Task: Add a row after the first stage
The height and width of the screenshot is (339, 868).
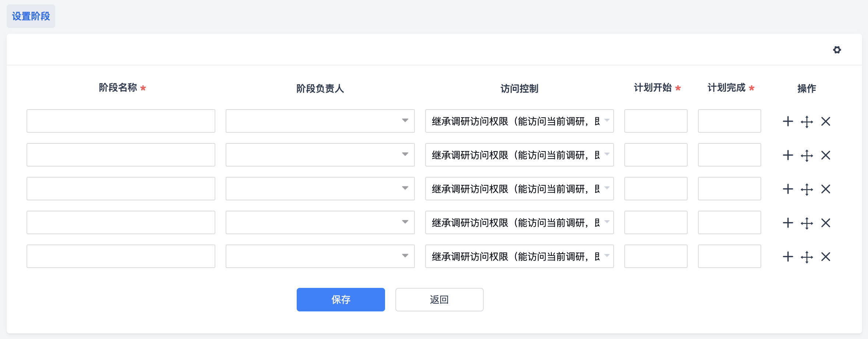Action: tap(788, 121)
